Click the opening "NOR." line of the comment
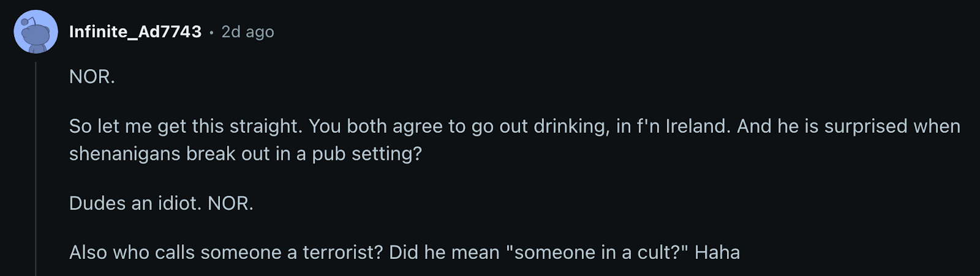The image size is (980, 276). pos(92,76)
